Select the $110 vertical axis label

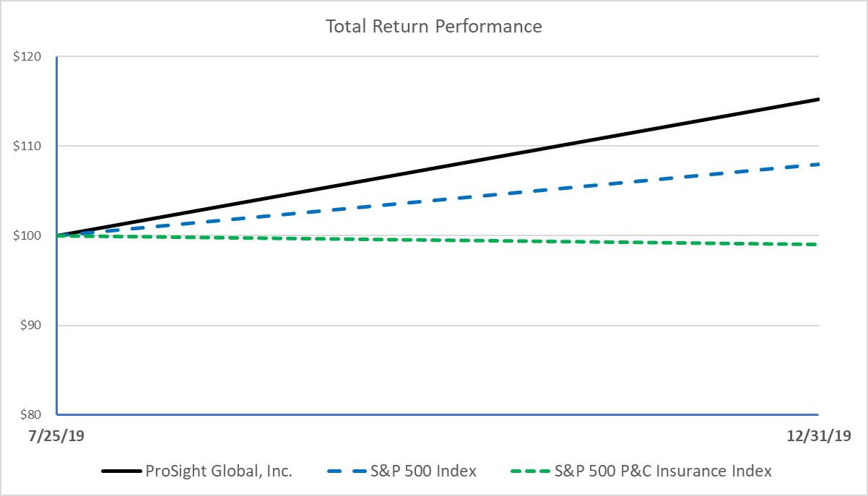click(27, 147)
